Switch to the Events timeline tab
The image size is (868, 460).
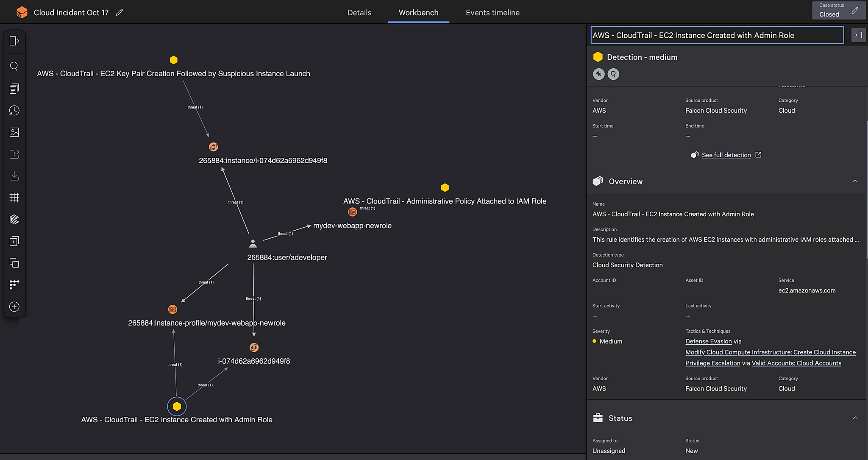[x=492, y=13]
